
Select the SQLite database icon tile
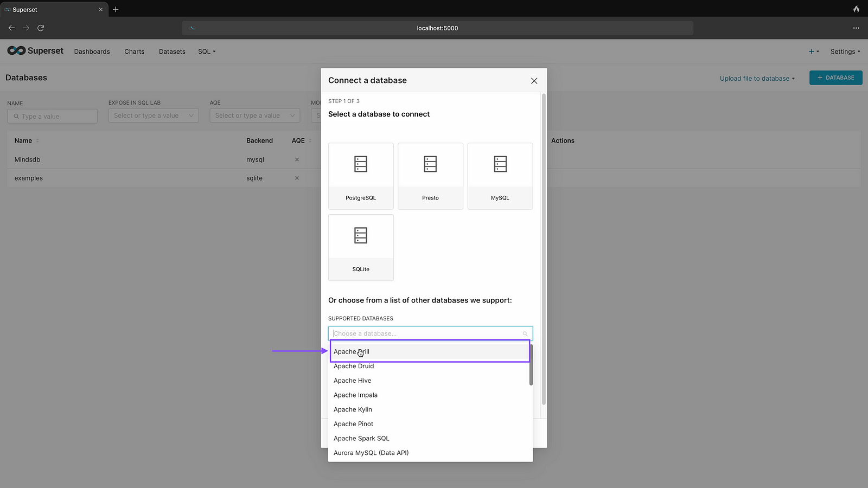[361, 247]
